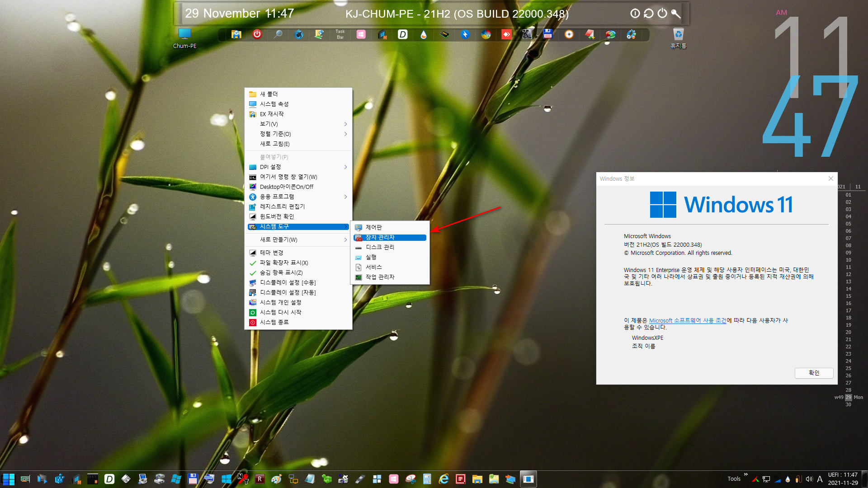This screenshot has height=488, width=868.
Task: Click the RAM chip icon in top dock
Action: click(x=444, y=34)
